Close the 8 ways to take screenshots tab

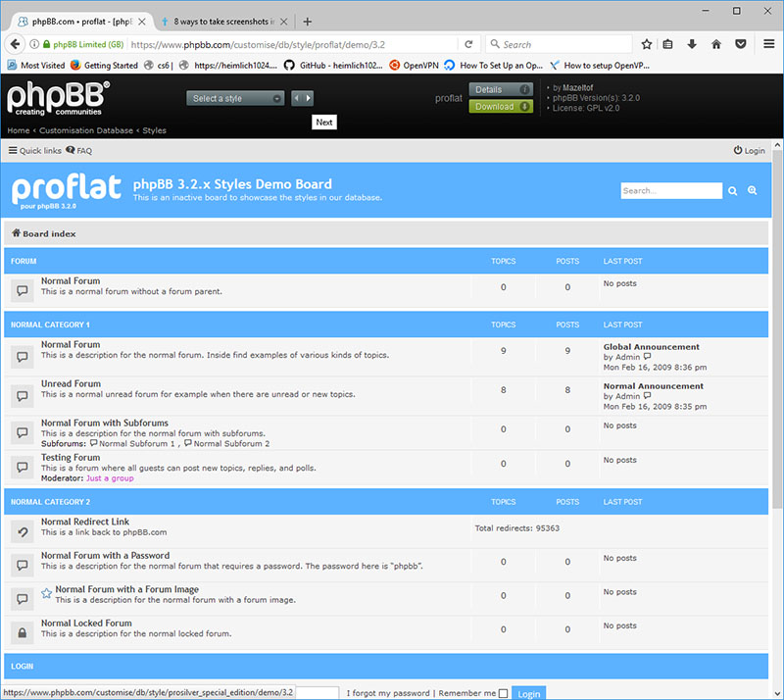point(283,22)
